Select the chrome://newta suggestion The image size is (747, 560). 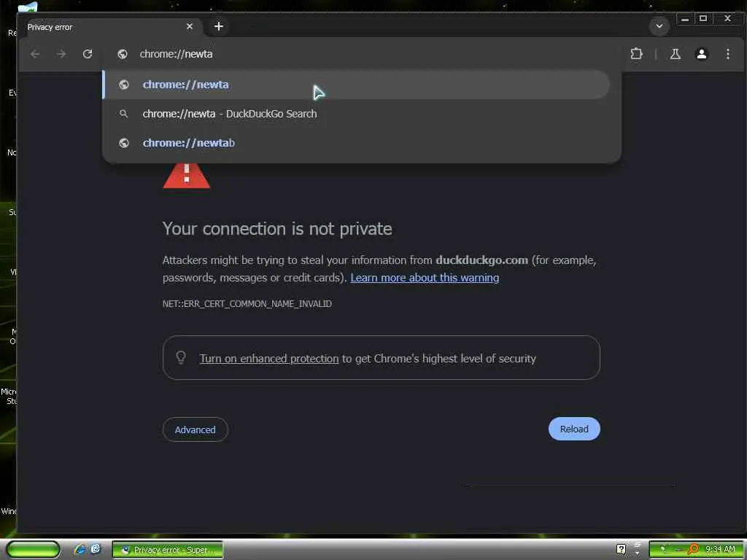coord(356,85)
